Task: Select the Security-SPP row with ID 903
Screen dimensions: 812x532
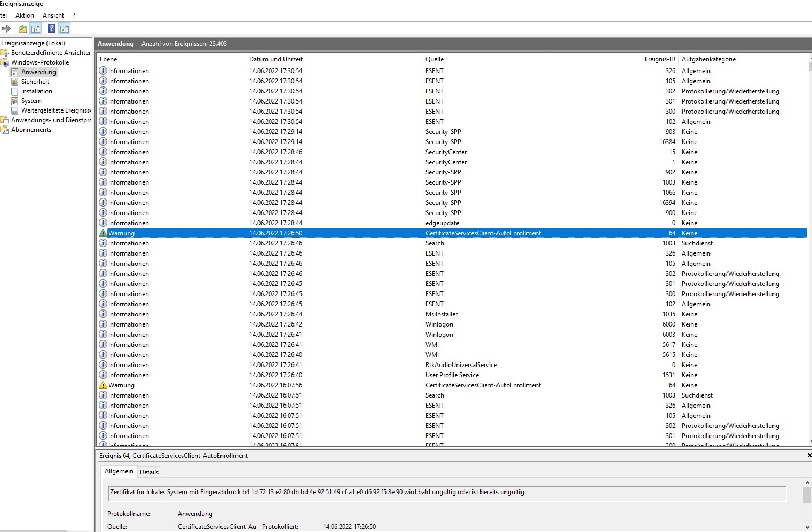Action: point(453,132)
